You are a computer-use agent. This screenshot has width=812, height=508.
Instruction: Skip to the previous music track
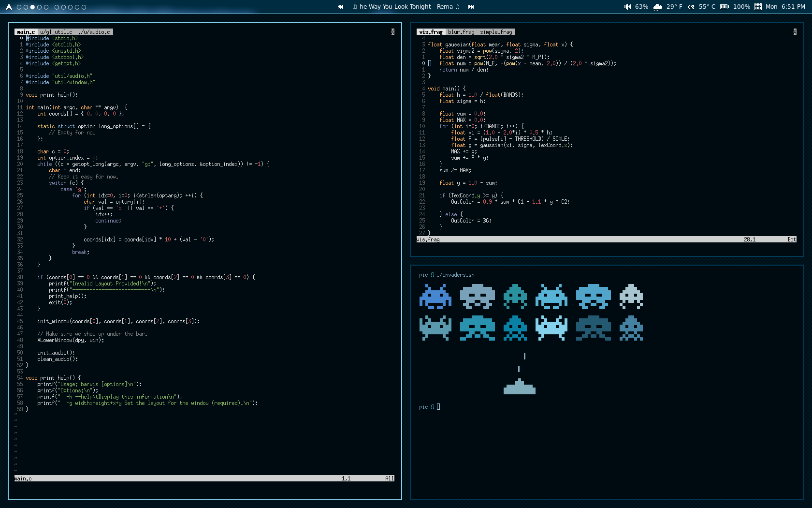[x=340, y=7]
